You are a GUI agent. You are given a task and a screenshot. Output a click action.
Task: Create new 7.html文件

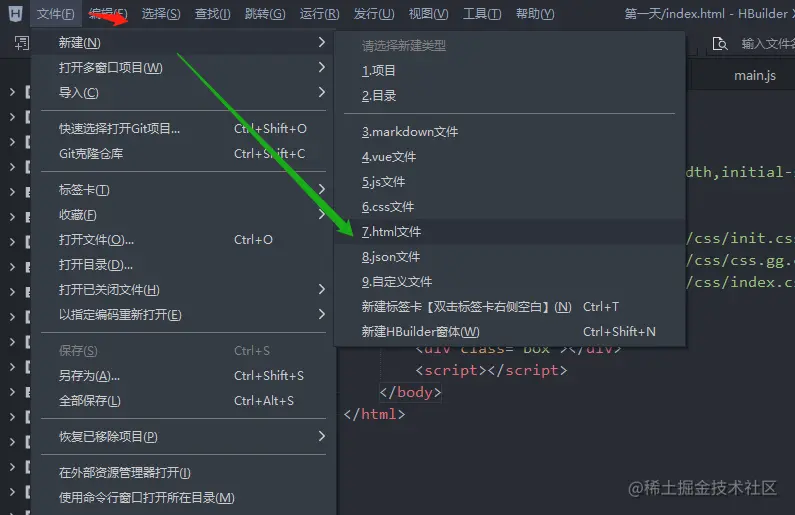coord(510,232)
